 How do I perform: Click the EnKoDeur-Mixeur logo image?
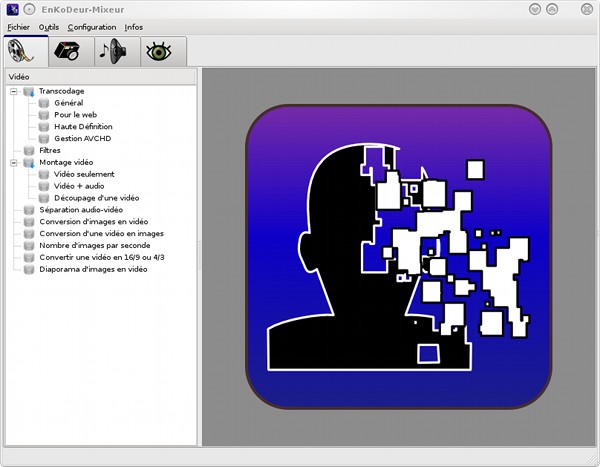click(x=399, y=256)
